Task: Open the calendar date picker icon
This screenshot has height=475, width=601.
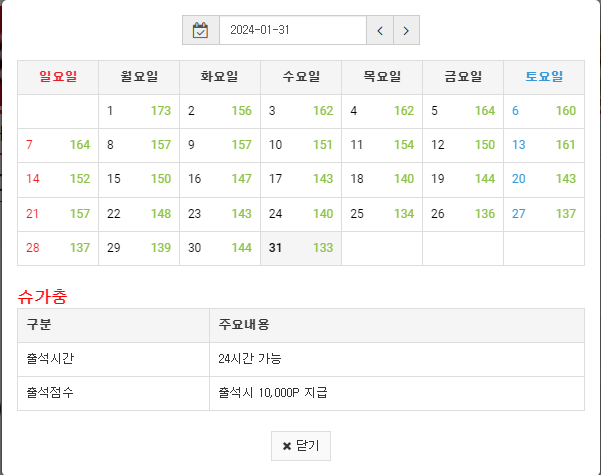Action: pos(200,30)
